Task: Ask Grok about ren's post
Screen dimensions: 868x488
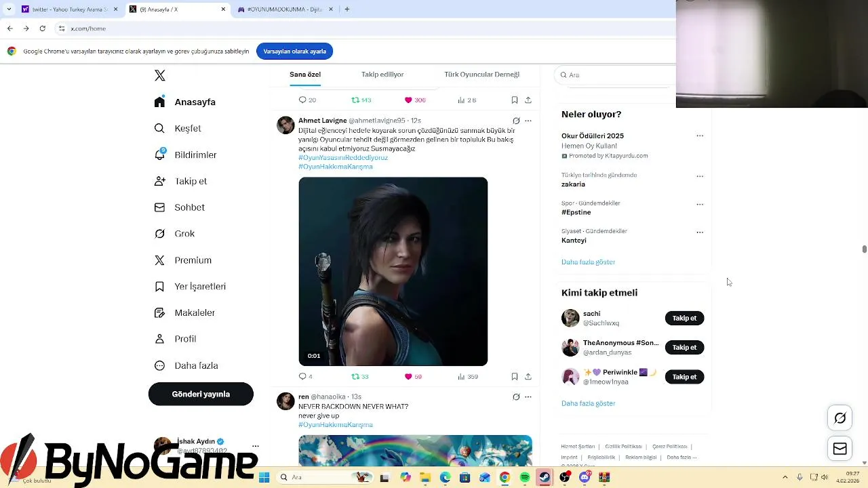Action: [x=516, y=396]
